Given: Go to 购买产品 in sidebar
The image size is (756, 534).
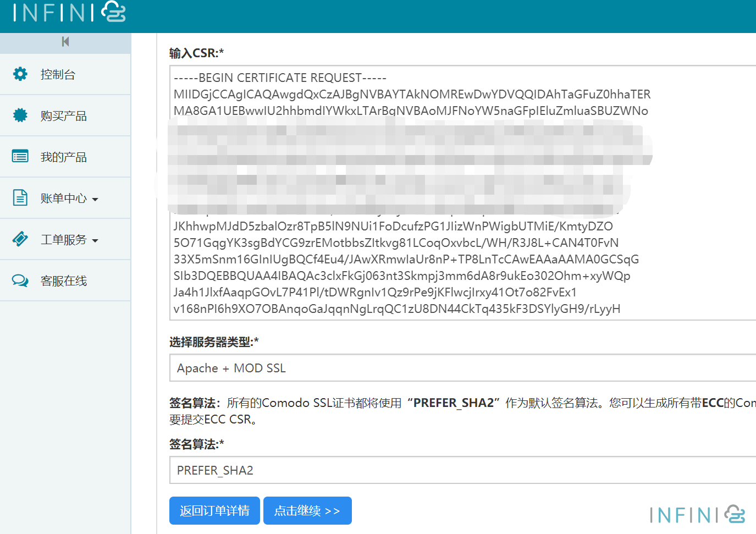Looking at the screenshot, I should tap(64, 116).
